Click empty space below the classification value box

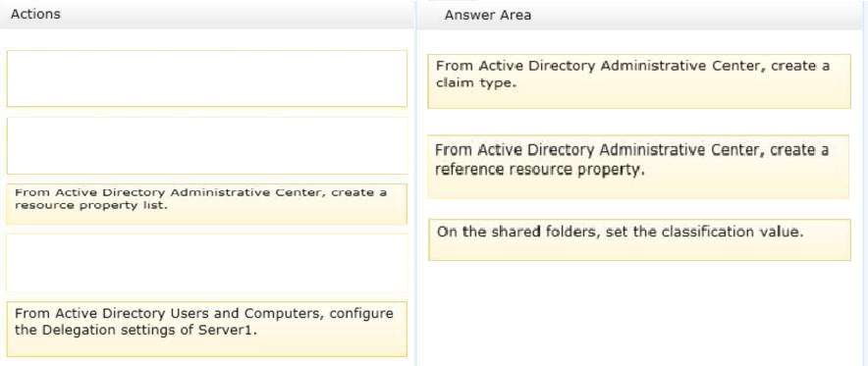point(639,312)
